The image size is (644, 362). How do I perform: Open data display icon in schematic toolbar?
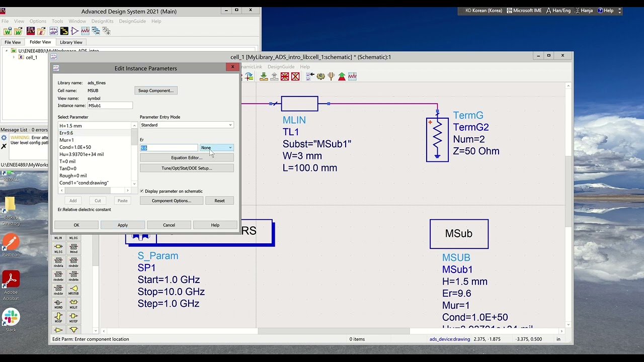pyautogui.click(x=352, y=76)
